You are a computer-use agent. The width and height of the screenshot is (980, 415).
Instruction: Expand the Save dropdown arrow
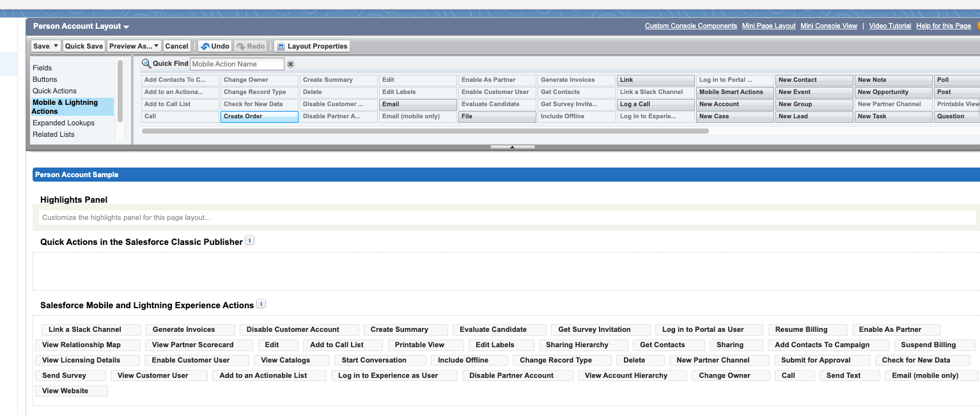(x=56, y=46)
